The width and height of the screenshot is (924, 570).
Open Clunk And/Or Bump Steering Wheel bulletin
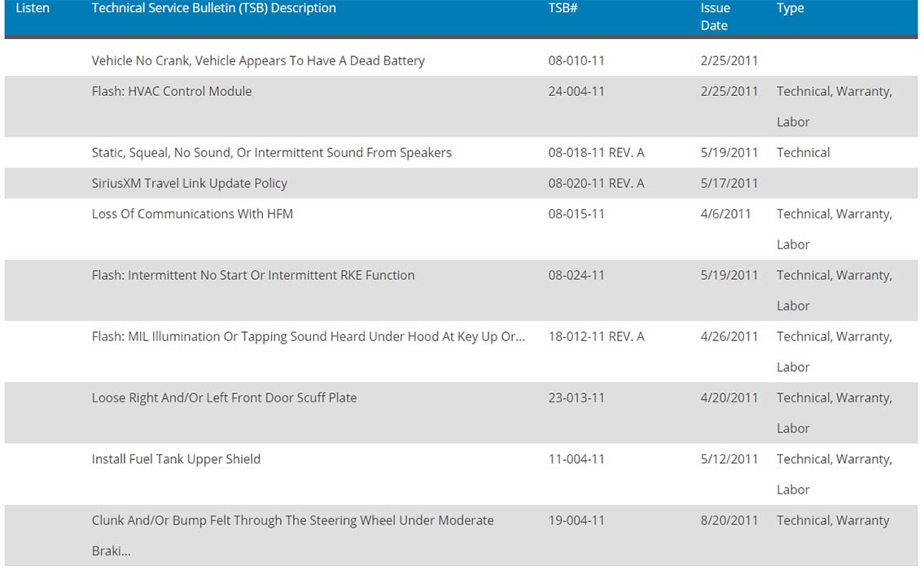(x=292, y=535)
